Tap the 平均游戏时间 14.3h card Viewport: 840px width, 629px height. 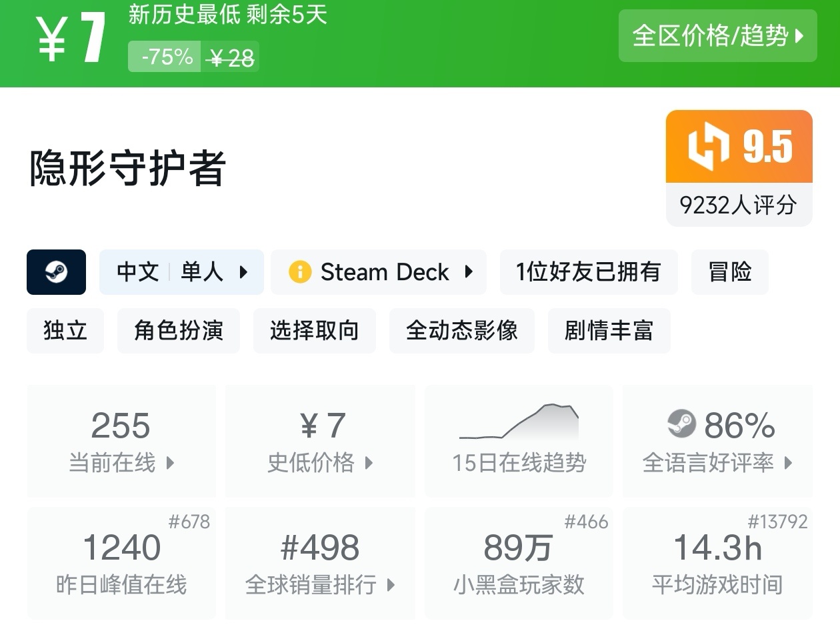pos(717,563)
